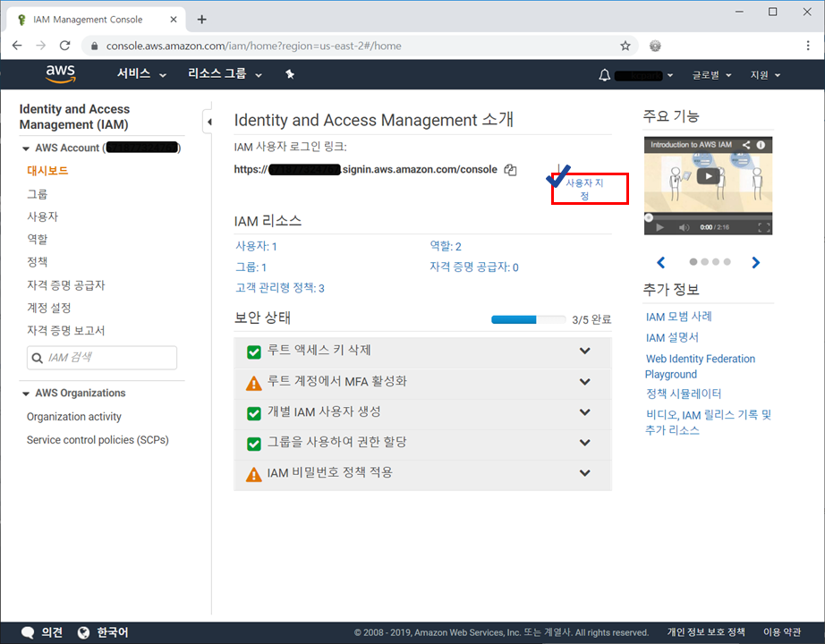Click the 사용자 지정 link
The image size is (825, 644).
pyautogui.click(x=584, y=189)
